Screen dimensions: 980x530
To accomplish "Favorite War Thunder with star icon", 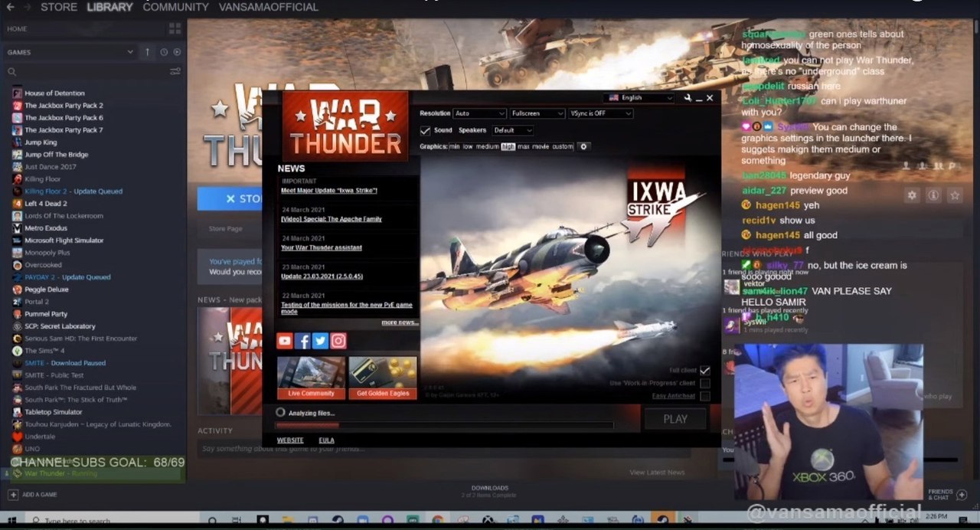I will pos(955,195).
